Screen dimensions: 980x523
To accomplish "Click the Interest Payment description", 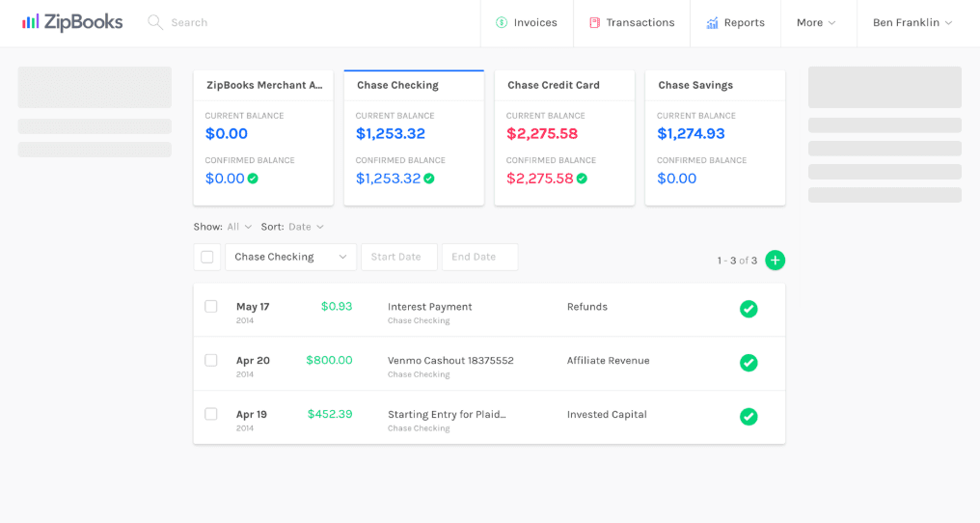I will point(429,307).
